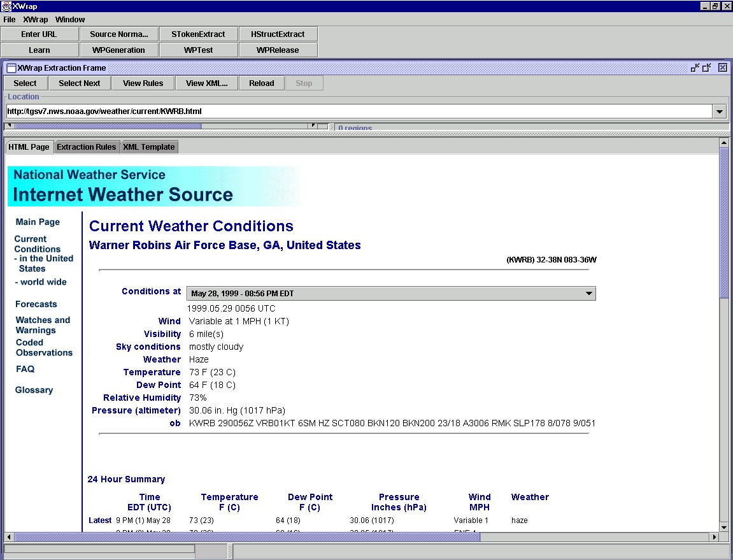
Task: Iconify the XWrap Extraction Frame
Action: 695,68
